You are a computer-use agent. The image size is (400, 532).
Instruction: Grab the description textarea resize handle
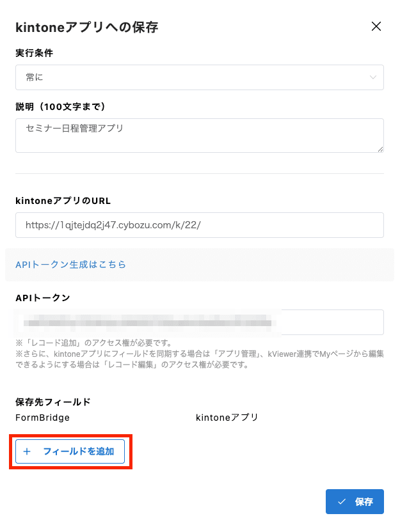380,149
